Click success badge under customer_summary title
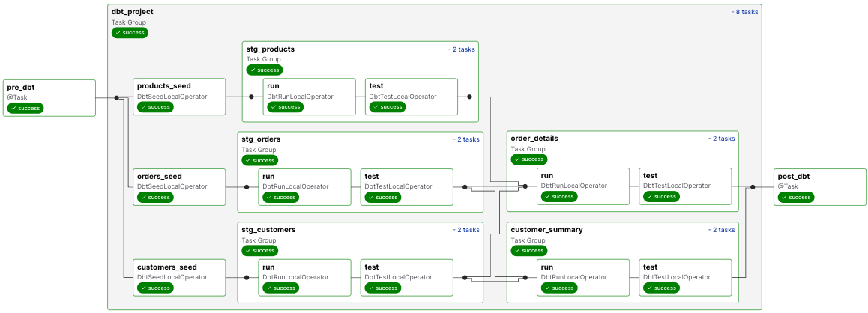The width and height of the screenshot is (868, 313). click(529, 251)
